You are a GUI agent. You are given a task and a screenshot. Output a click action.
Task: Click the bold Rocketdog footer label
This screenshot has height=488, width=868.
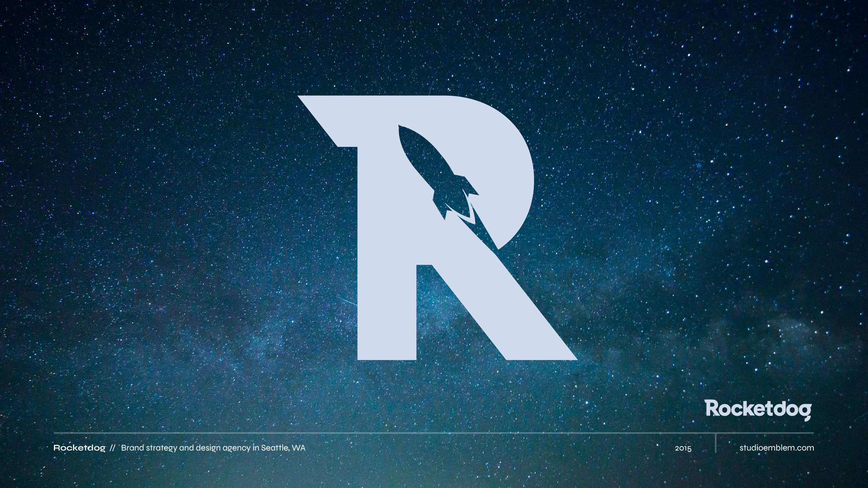point(79,448)
